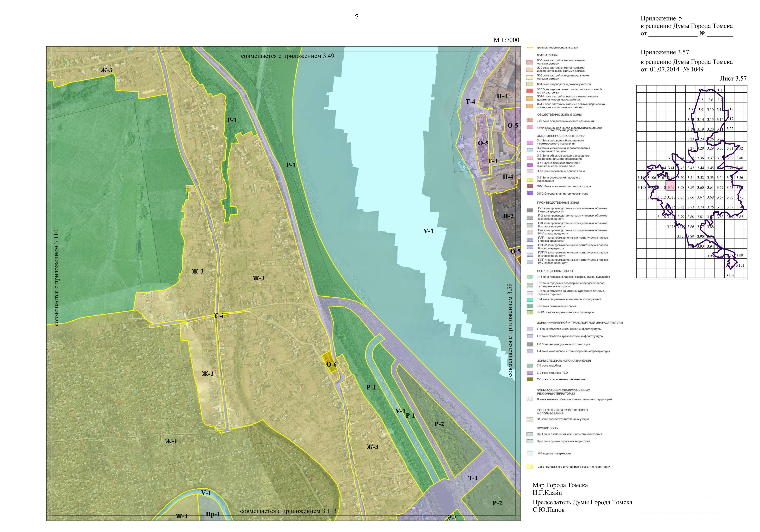The width and height of the screenshot is (760, 532).
Task: Click the V-1 water surfaces legend swatch
Action: click(x=530, y=454)
